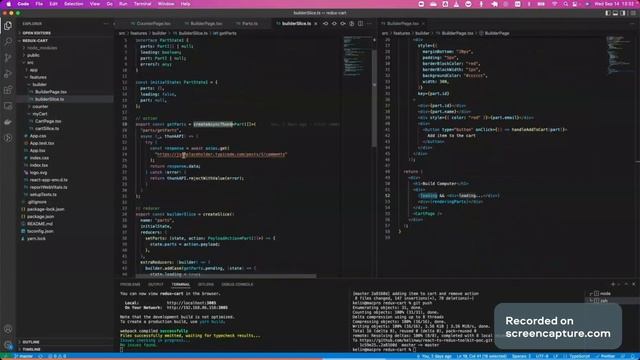Screen dimensions: 640x360
Task: Toggle the primary sidebar layout icon
Action: [608, 13]
